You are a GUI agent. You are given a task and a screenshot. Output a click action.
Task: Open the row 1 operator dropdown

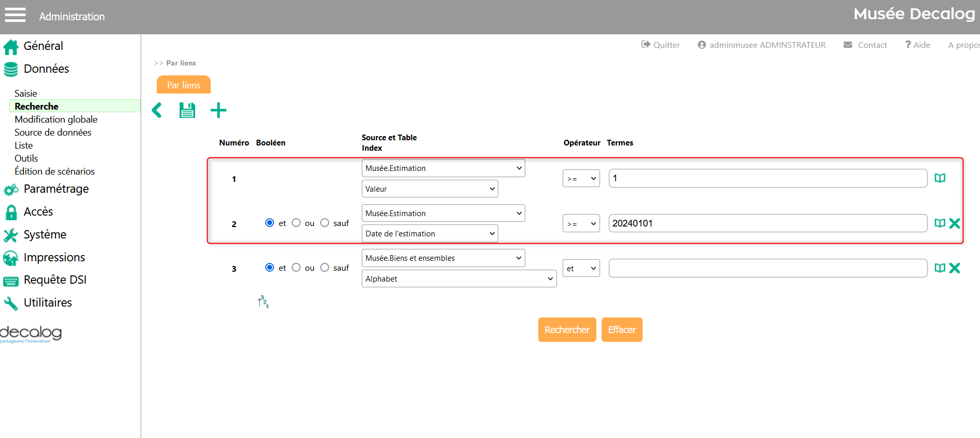pyautogui.click(x=581, y=179)
